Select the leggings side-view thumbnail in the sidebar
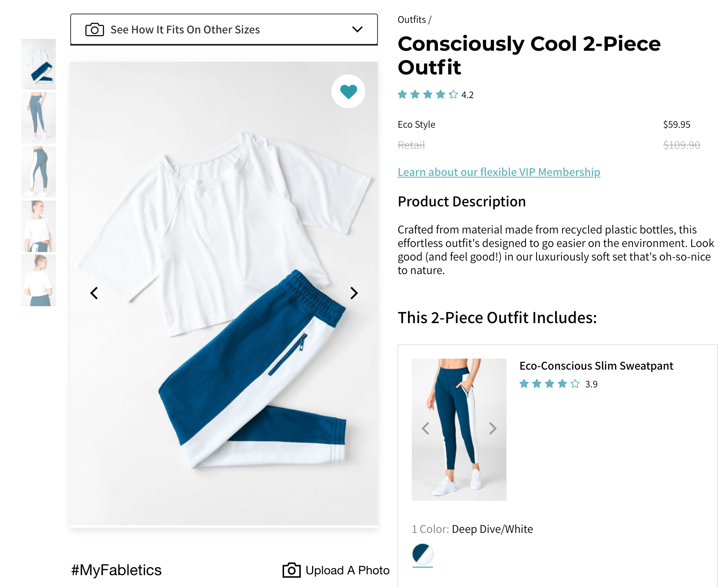728x587 pixels. [x=38, y=171]
